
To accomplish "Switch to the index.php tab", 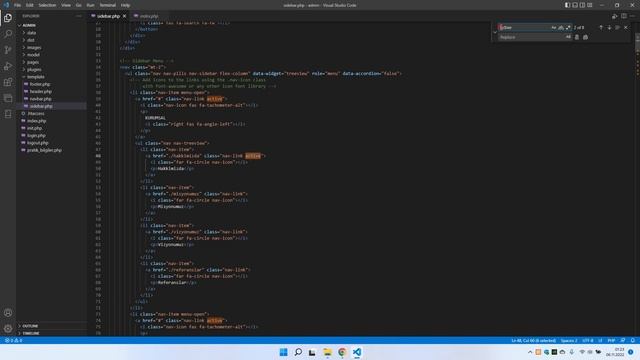I will click(149, 16).
